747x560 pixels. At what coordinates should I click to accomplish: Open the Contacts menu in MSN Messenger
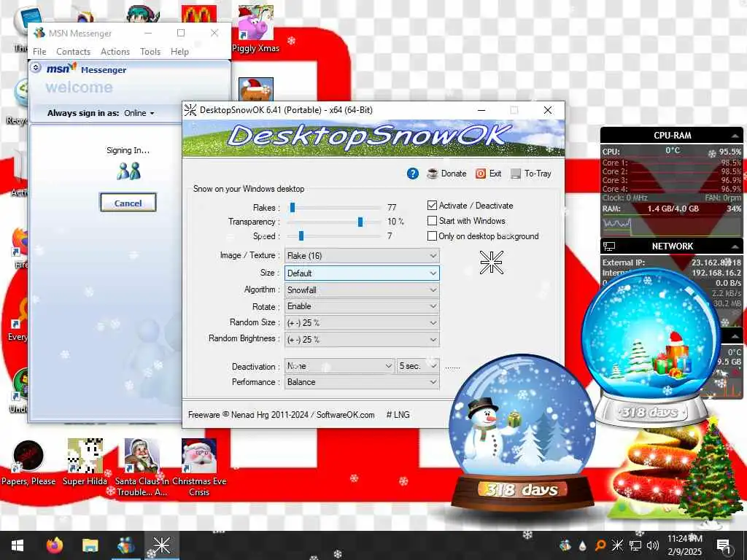74,52
